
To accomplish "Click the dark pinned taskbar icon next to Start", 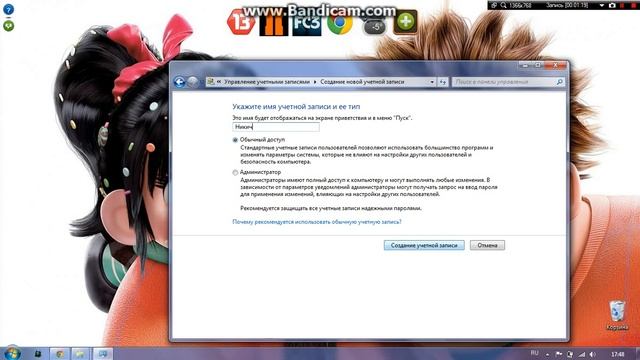I will tap(38, 353).
